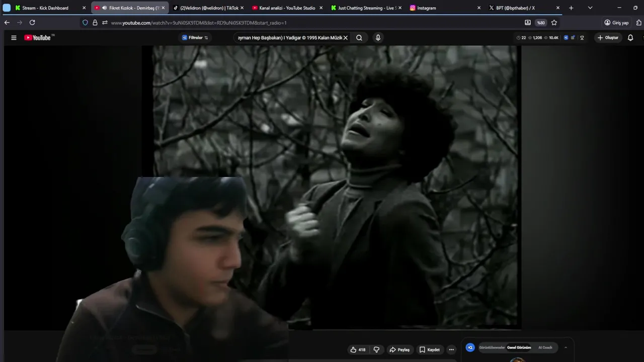
Task: Close the Kick Dashboard tab
Action: (84, 8)
